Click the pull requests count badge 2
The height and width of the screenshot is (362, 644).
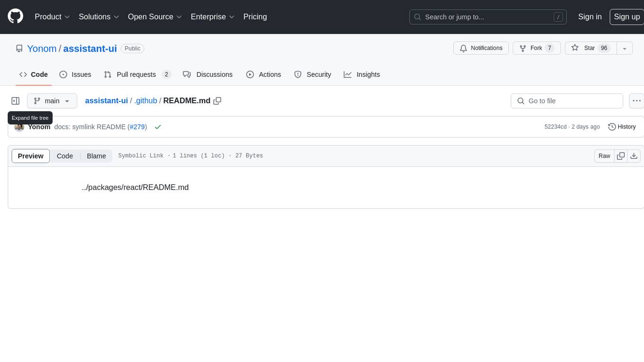tap(166, 74)
